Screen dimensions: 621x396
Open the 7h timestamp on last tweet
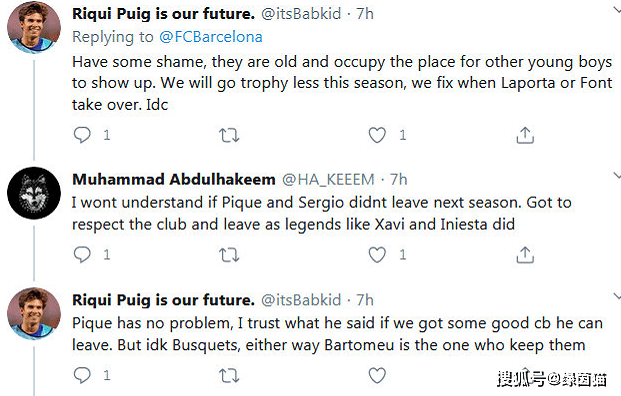point(365,300)
